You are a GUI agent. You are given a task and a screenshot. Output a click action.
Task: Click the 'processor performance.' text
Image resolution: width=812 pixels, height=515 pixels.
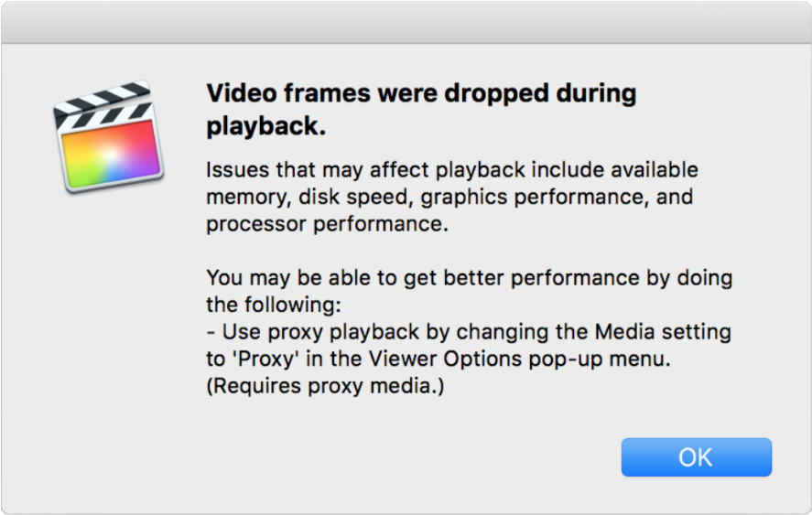[328, 224]
